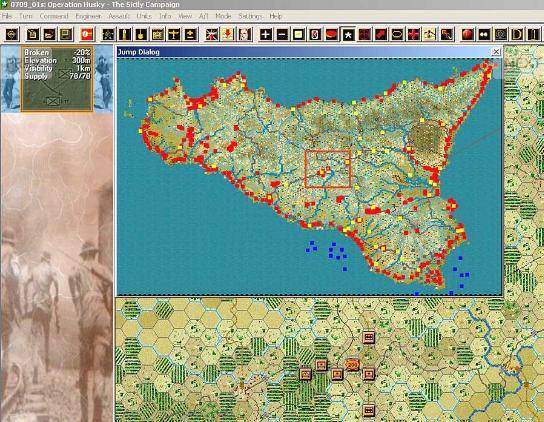544x422 pixels.
Task: Open the Info menu
Action: point(165,16)
